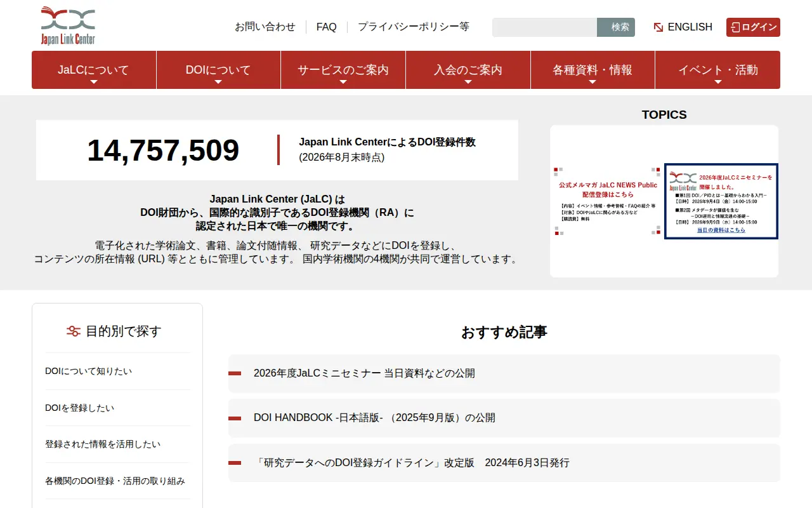Screen dimensions: 812x508
Task: Open the 各種資料・情報 menu
Action: click(x=593, y=70)
